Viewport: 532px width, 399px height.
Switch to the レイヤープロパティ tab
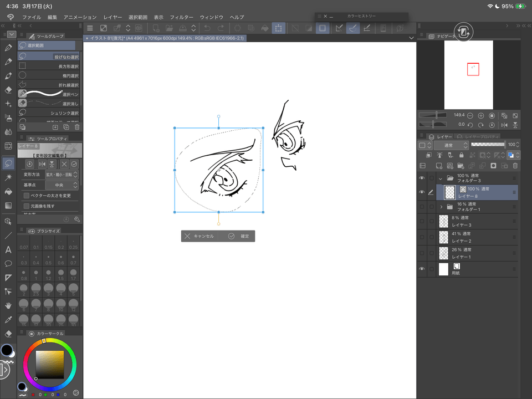(x=478, y=137)
